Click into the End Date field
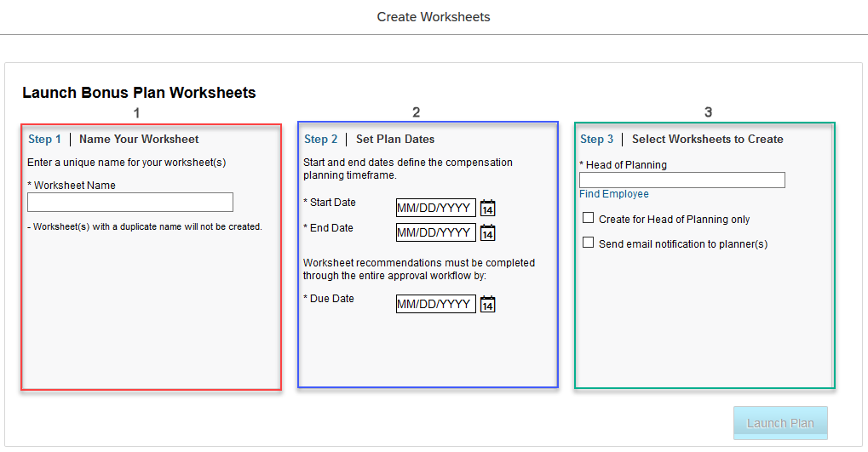The width and height of the screenshot is (868, 452). (435, 232)
